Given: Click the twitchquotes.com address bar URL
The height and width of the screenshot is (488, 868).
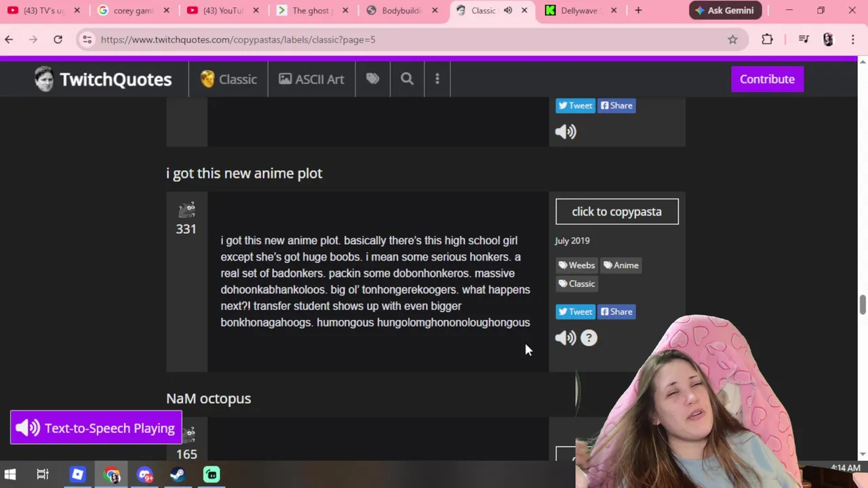Looking at the screenshot, I should coord(238,39).
